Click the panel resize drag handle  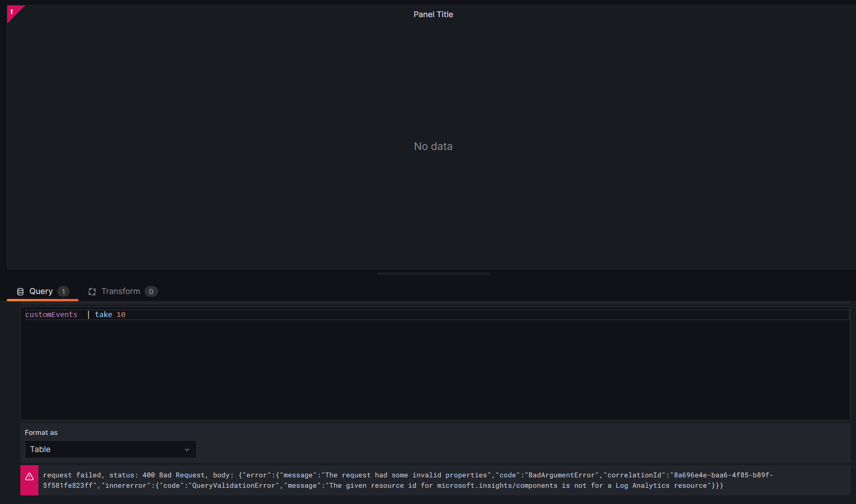433,273
